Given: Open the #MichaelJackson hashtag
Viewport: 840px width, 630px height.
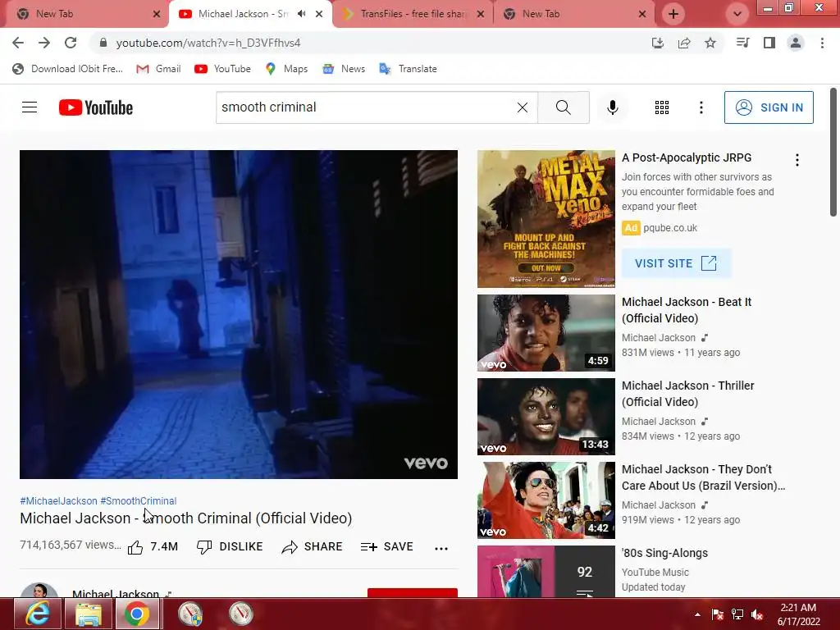Looking at the screenshot, I should tap(58, 501).
